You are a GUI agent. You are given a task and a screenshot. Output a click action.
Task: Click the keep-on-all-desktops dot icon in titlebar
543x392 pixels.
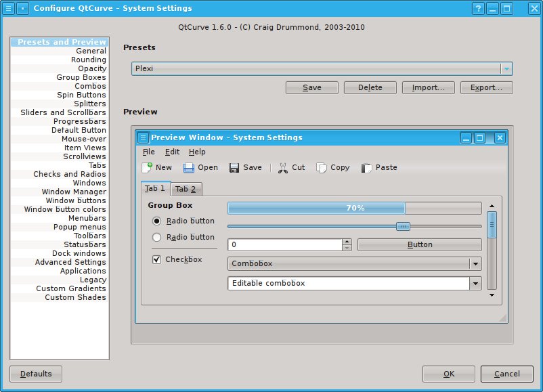point(23,8)
